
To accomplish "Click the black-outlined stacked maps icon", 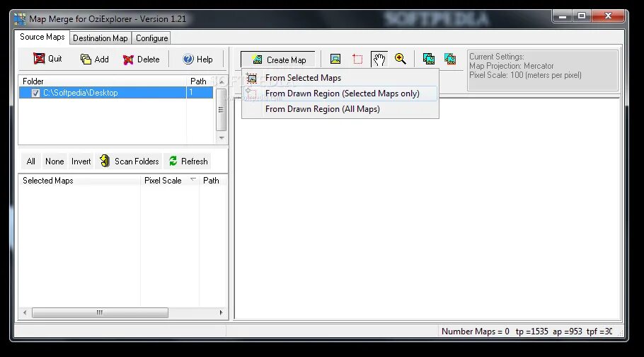I will 429,59.
